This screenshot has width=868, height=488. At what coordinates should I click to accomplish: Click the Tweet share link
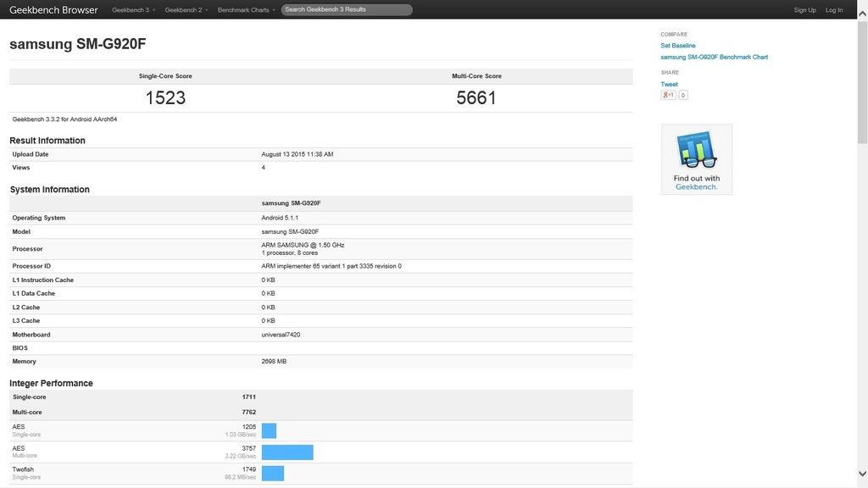669,85
